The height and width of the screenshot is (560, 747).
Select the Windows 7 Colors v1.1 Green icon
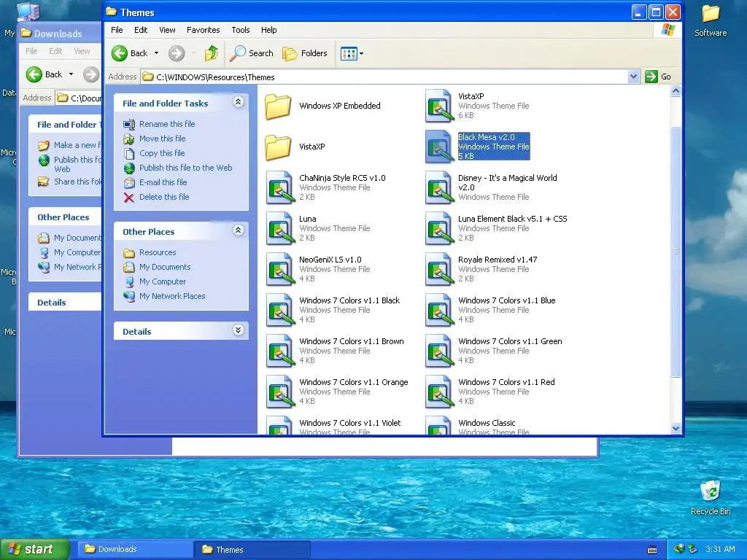click(438, 351)
